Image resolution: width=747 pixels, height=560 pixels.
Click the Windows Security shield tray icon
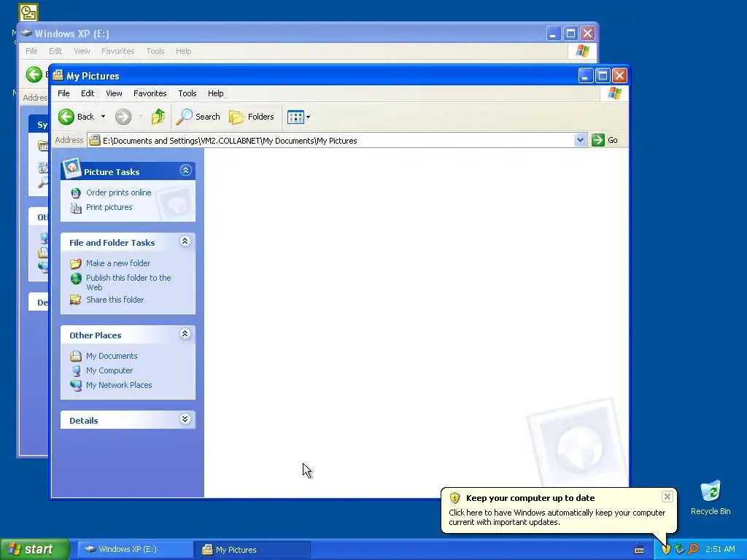click(x=666, y=549)
